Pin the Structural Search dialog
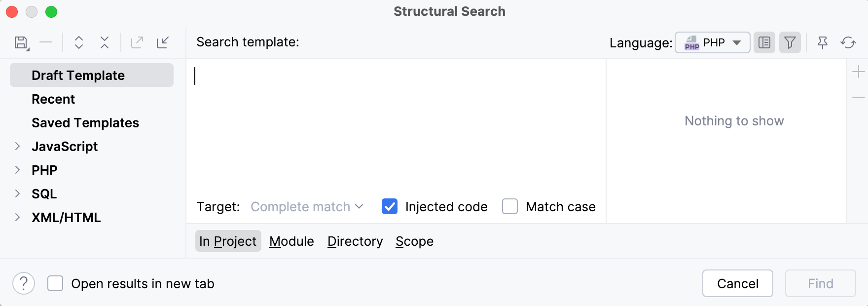The image size is (868, 306). coord(823,42)
